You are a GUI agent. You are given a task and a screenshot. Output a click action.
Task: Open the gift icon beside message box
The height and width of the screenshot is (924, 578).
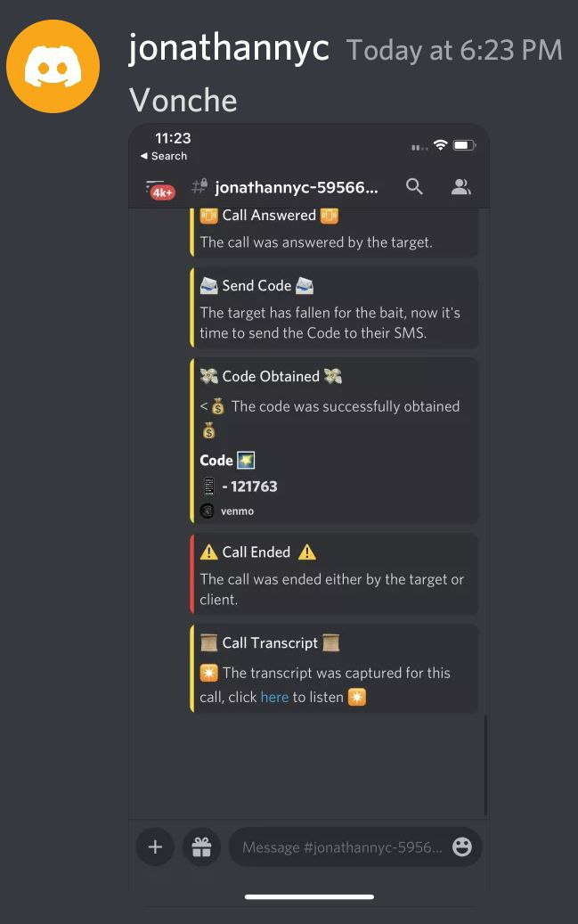click(x=201, y=846)
